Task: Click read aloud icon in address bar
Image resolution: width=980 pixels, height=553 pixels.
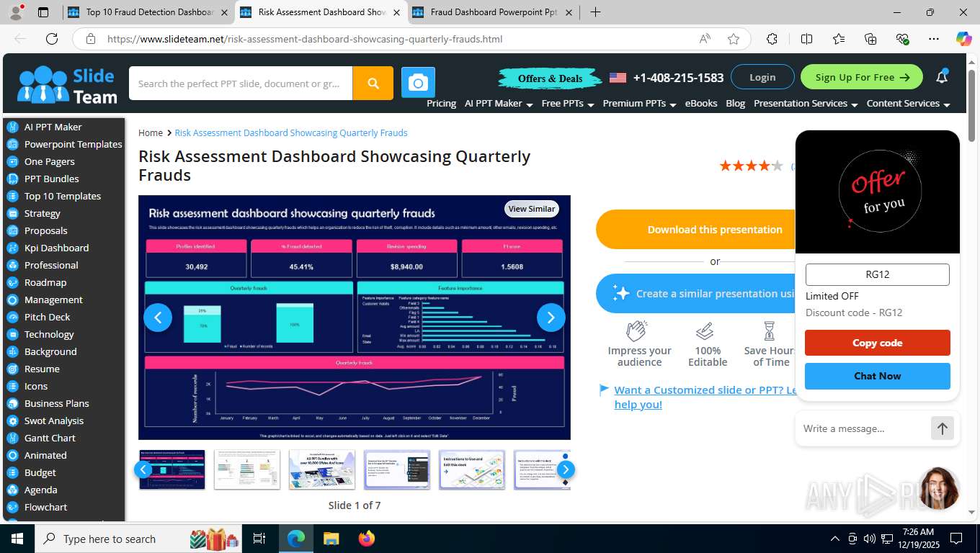Action: [705, 39]
